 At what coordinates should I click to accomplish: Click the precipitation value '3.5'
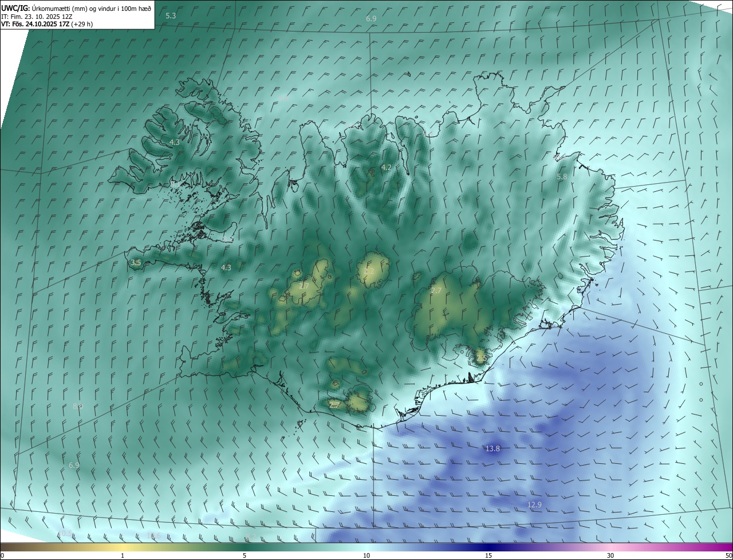[x=136, y=262]
